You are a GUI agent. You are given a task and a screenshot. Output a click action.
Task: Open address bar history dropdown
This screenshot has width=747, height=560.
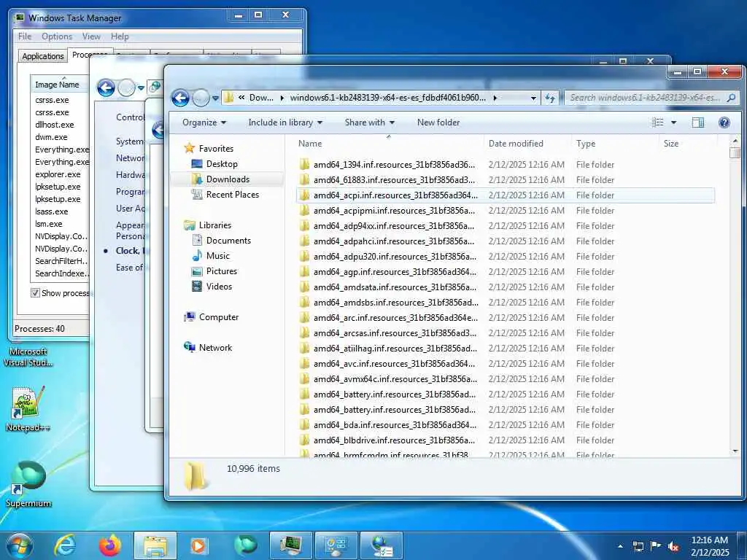(x=533, y=98)
